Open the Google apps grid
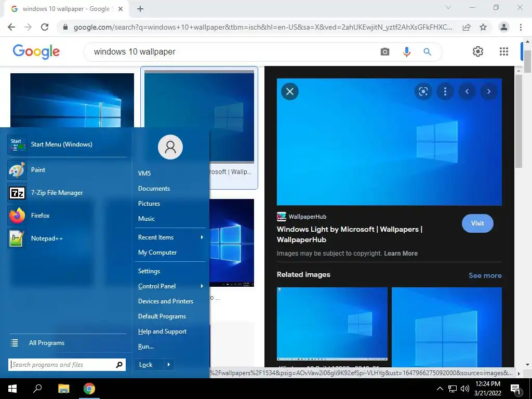Viewport: 532px width, 399px height. pos(504,51)
